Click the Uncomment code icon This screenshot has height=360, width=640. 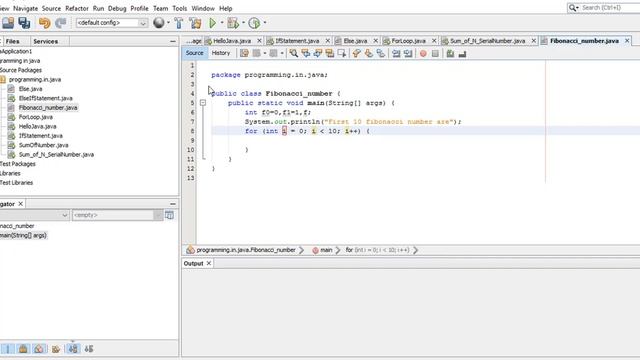click(462, 53)
